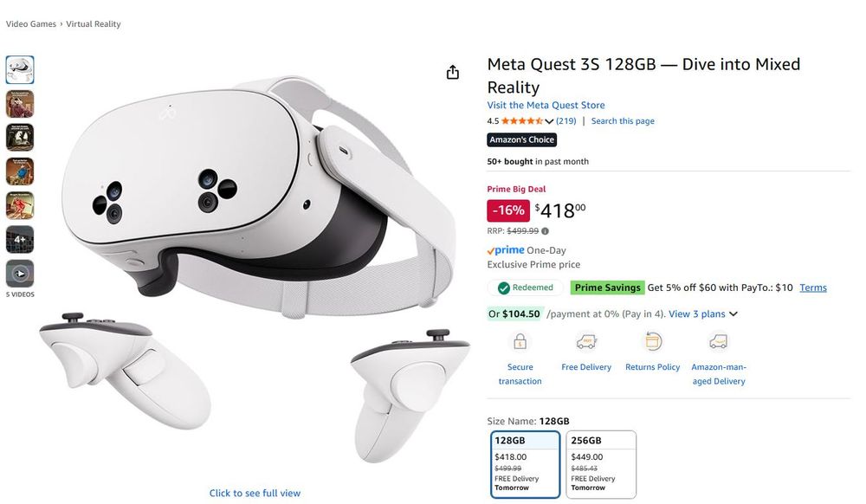The height and width of the screenshot is (504, 866).
Task: Click the Free Delivery truck icon
Action: tap(586, 342)
